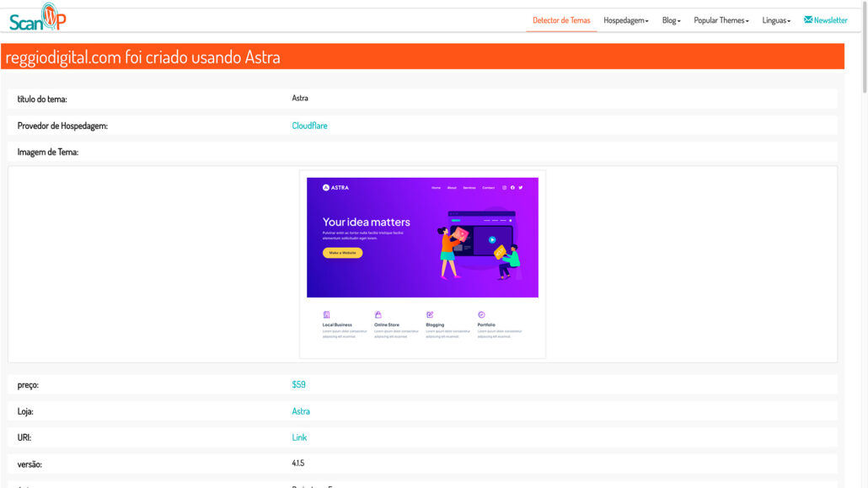Image resolution: width=868 pixels, height=488 pixels.
Task: Click the Facebook icon in the theme preview
Action: tap(512, 188)
